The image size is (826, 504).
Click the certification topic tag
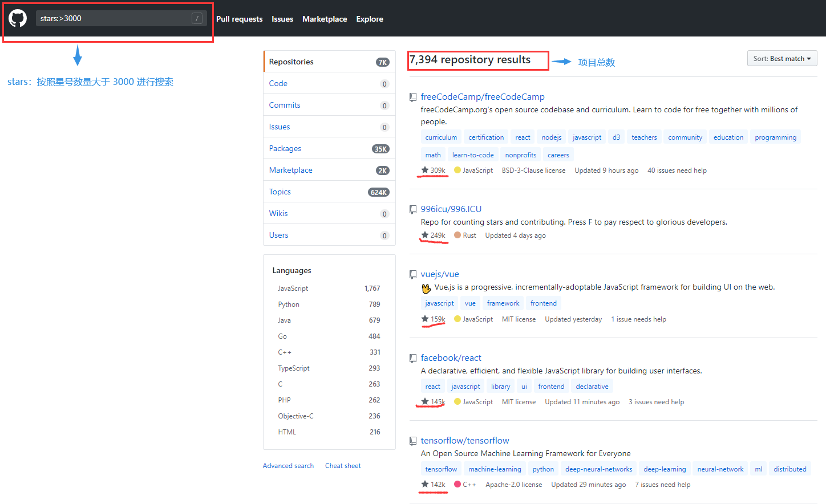[x=486, y=137]
